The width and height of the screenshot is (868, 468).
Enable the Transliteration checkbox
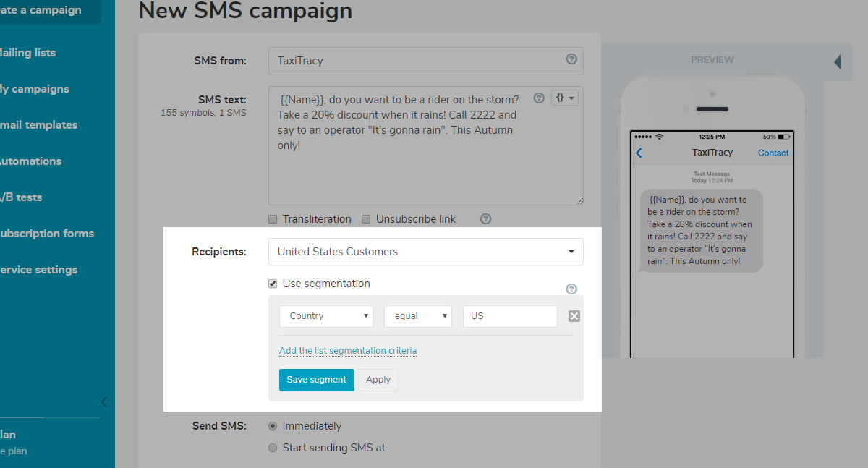pos(273,218)
